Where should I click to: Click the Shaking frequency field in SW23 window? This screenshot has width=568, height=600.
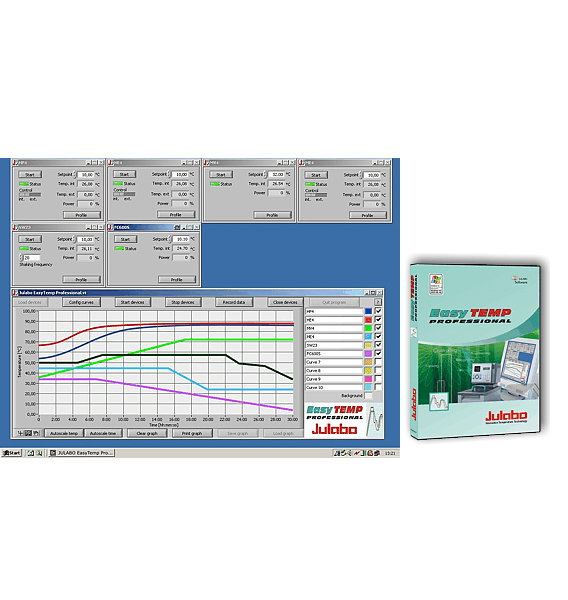(x=32, y=258)
